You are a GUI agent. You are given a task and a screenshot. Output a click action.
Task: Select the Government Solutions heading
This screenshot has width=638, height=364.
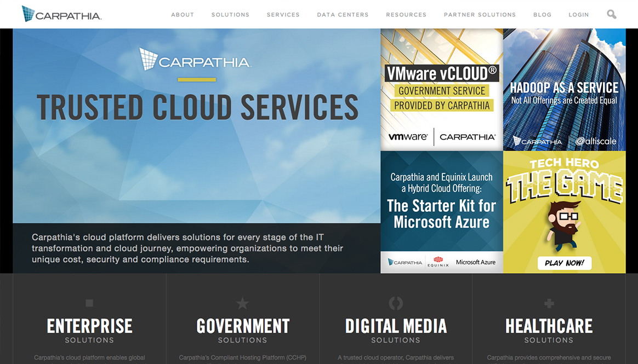242,331
